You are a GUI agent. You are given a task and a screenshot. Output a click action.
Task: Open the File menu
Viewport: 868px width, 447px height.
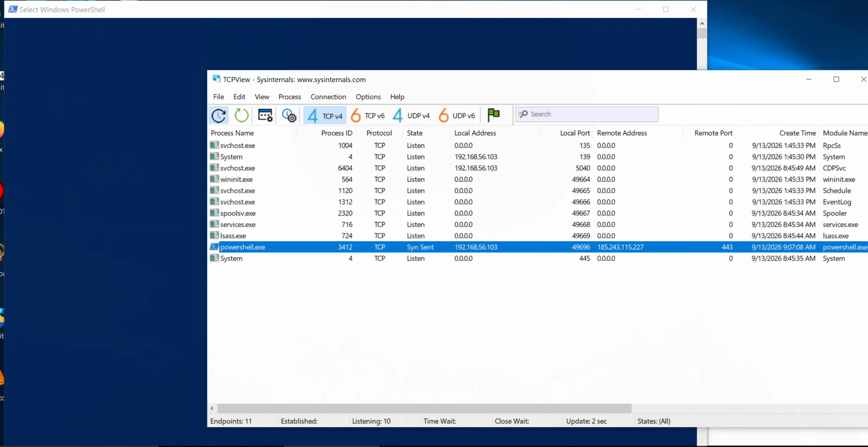[218, 97]
